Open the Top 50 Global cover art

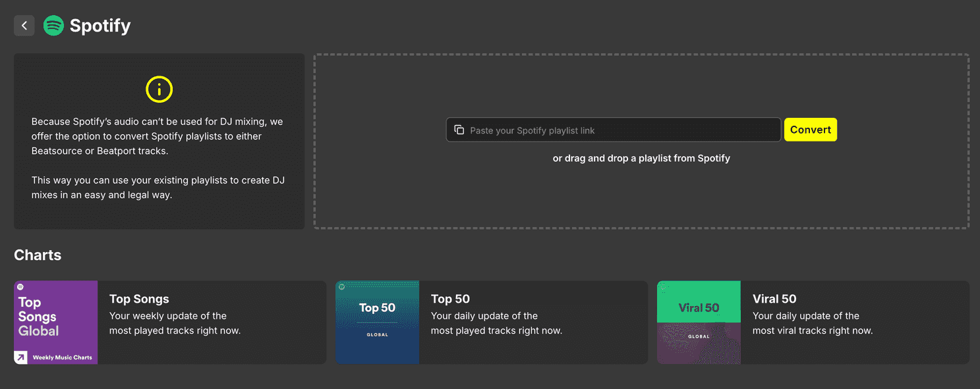(x=377, y=323)
